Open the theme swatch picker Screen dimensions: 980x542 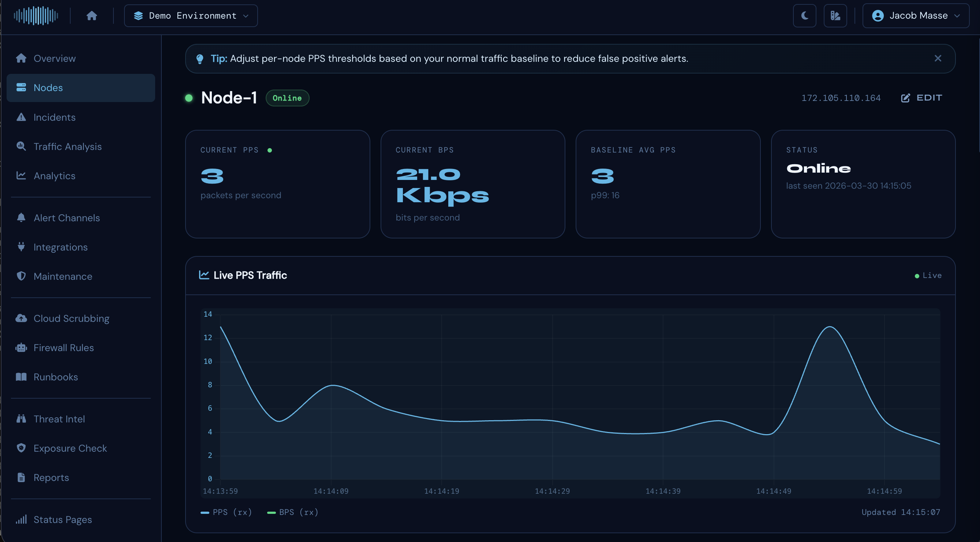835,16
